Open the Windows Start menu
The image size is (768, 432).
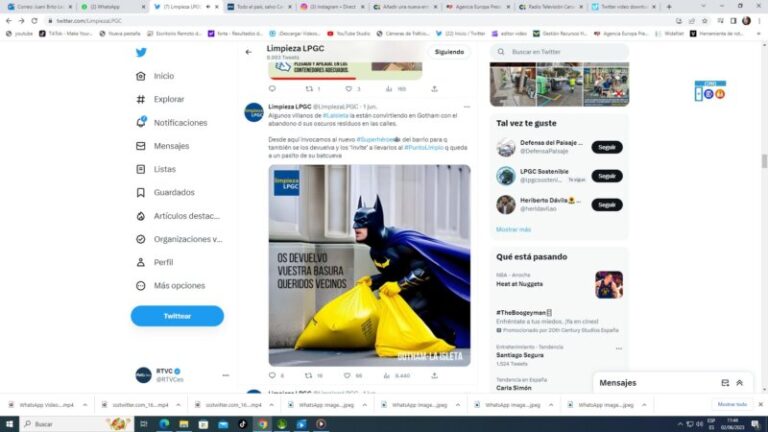tap(9, 424)
